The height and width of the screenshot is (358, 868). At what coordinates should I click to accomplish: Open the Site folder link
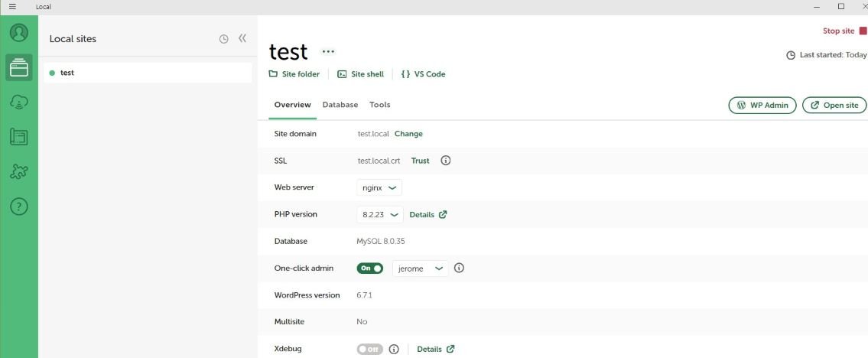coord(294,74)
